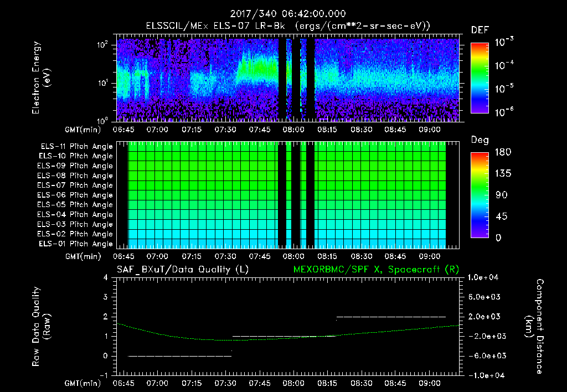The height and width of the screenshot is (392, 567).
Task: Click the DEF color bar title
Action: tap(480, 30)
